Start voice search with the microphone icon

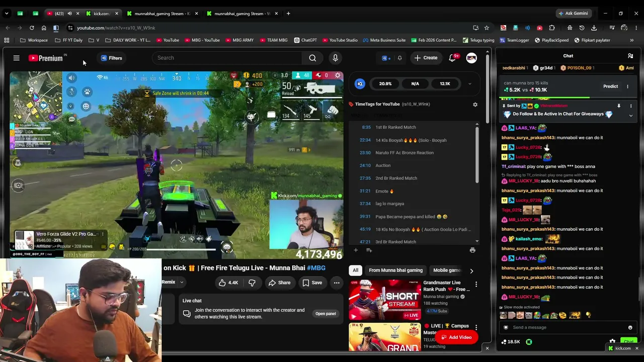click(x=335, y=58)
